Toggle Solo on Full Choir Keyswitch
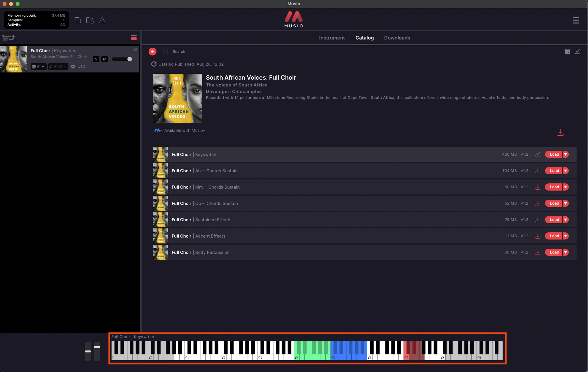The image size is (588, 372). 96,59
